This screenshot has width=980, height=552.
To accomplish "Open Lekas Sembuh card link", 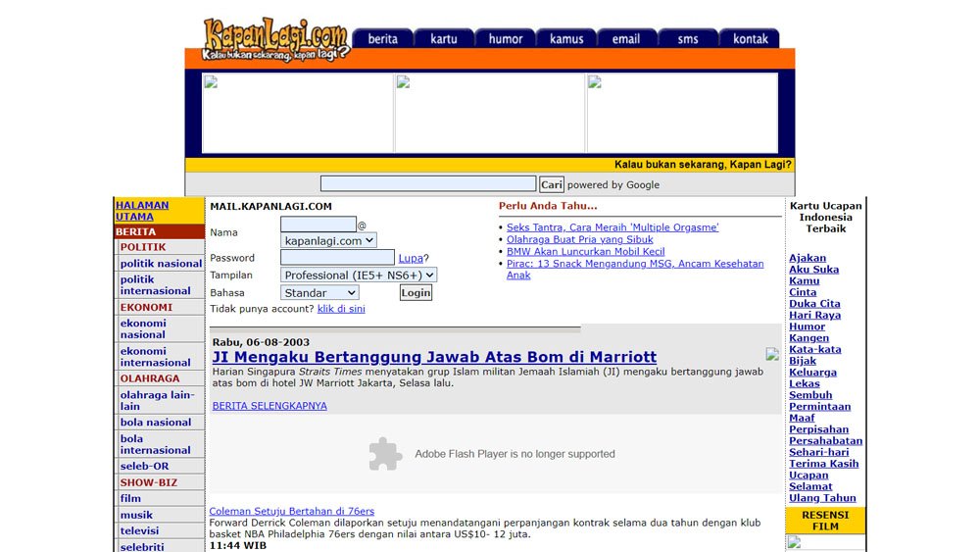I will (810, 389).
